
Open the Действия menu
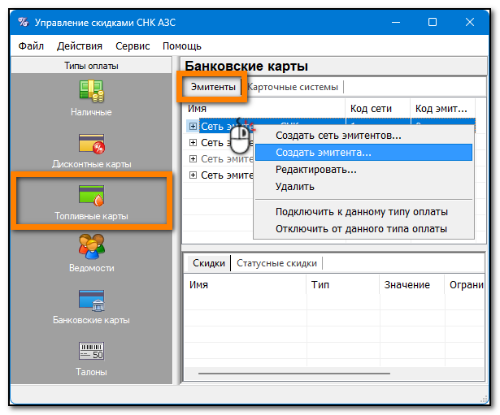tap(80, 46)
